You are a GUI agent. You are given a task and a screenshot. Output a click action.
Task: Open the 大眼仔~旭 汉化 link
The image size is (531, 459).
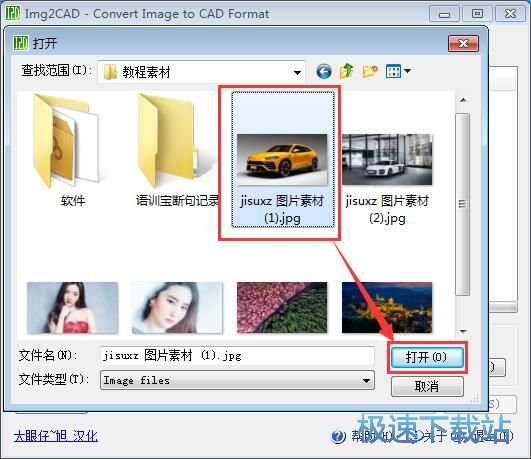click(56, 436)
